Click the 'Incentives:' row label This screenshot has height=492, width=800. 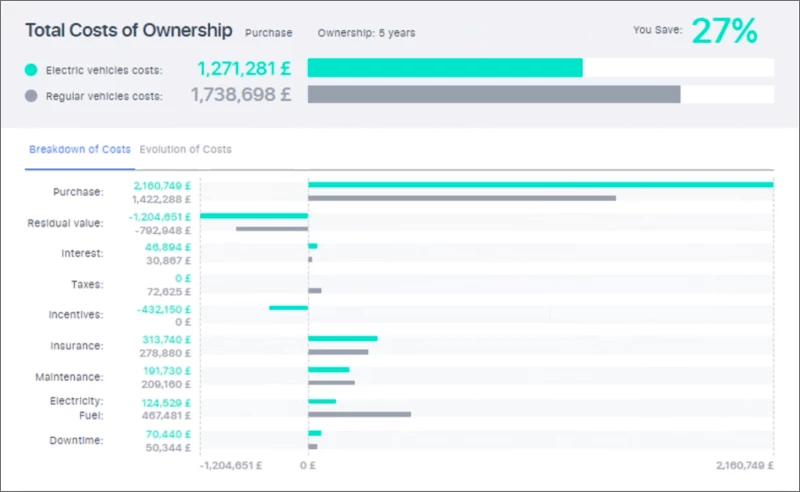pos(76,314)
